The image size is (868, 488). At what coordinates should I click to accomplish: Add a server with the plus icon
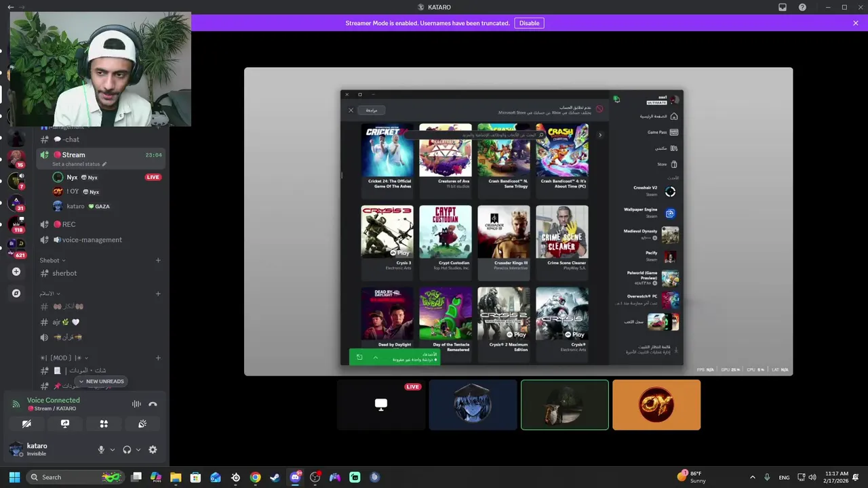pyautogui.click(x=16, y=272)
